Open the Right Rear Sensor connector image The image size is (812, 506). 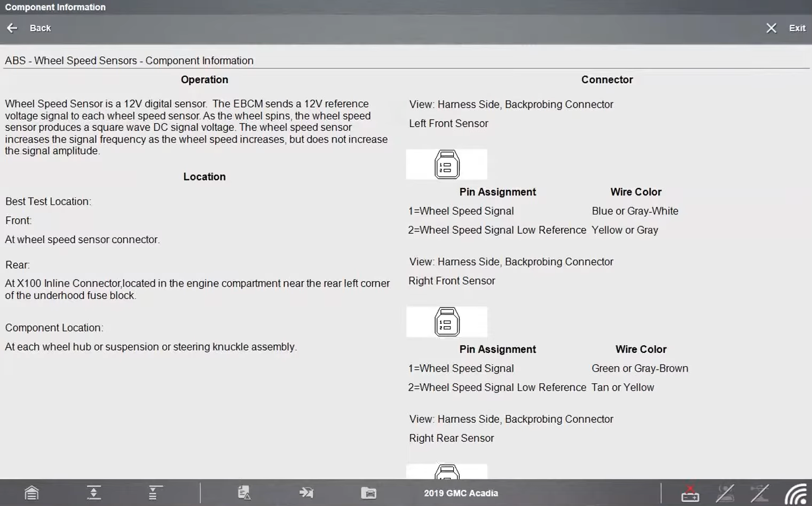[447, 471]
